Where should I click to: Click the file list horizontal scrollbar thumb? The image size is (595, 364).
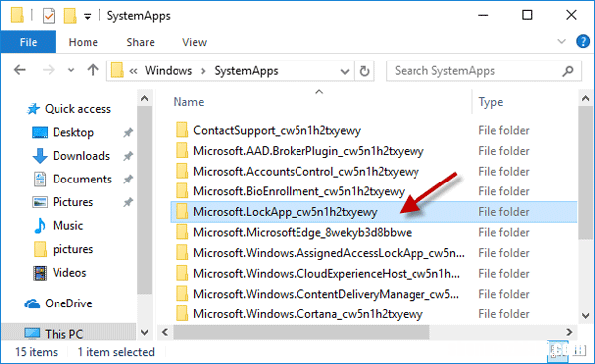pyautogui.click(x=301, y=332)
